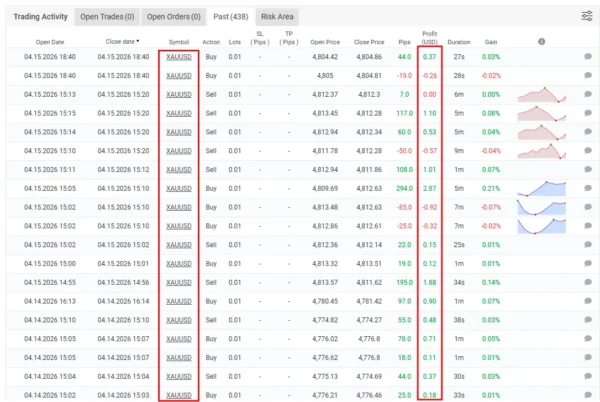600x402 pixels.
Task: Click the 04.14.2026 16:13 open date cell
Action: tap(50, 301)
